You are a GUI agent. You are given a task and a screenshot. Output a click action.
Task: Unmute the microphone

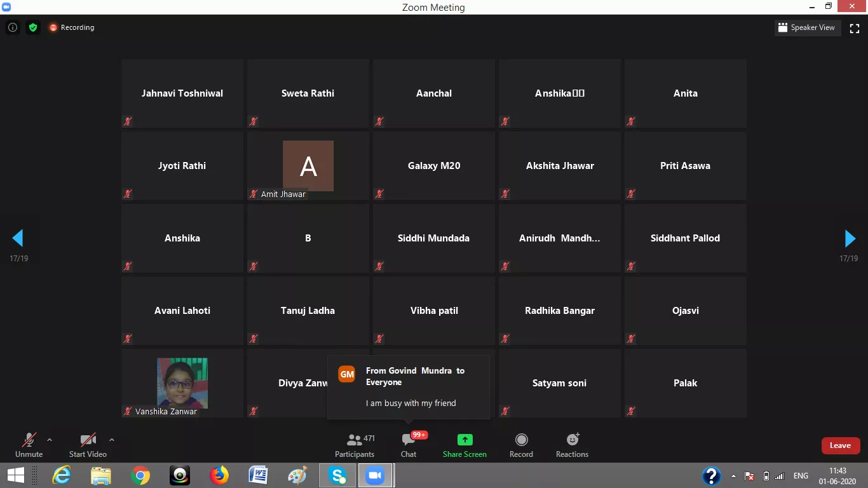coord(29,445)
